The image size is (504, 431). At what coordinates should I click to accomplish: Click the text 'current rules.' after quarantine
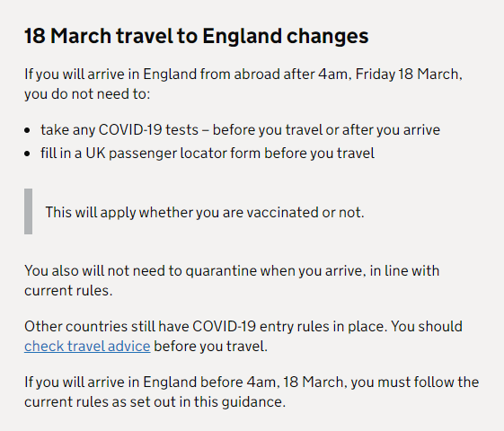tap(68, 291)
